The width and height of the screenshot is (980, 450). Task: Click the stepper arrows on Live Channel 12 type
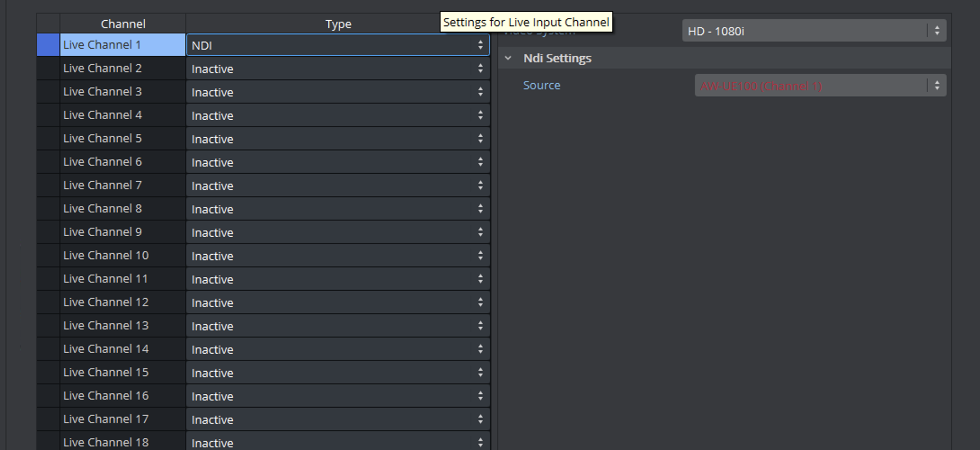point(481,302)
